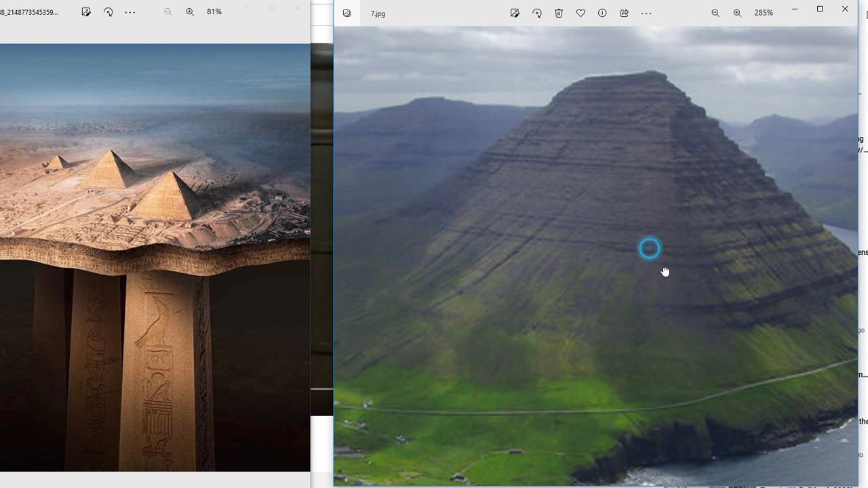Click the mountain photo in 7.jpg viewer
This screenshot has width=868, height=488.
pos(595,256)
